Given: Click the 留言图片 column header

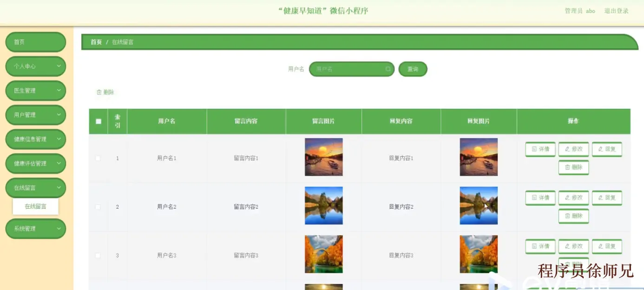Looking at the screenshot, I should [323, 121].
